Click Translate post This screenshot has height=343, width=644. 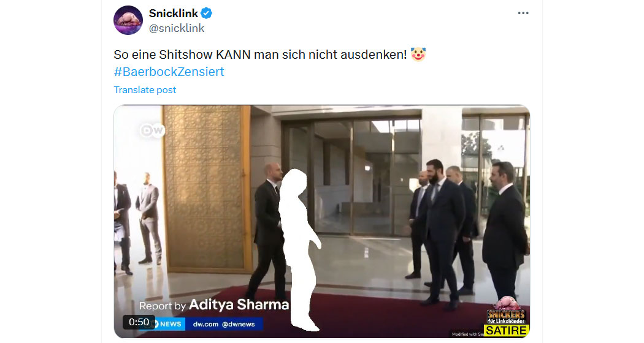[145, 90]
